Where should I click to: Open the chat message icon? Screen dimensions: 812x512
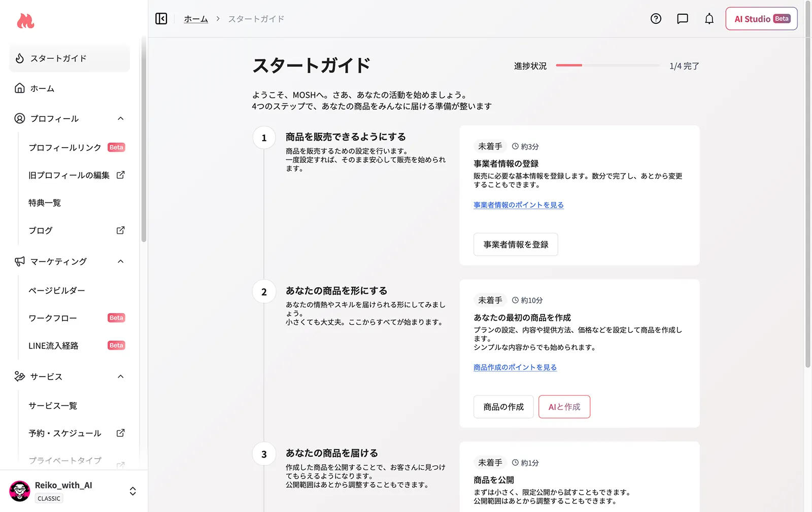683,19
